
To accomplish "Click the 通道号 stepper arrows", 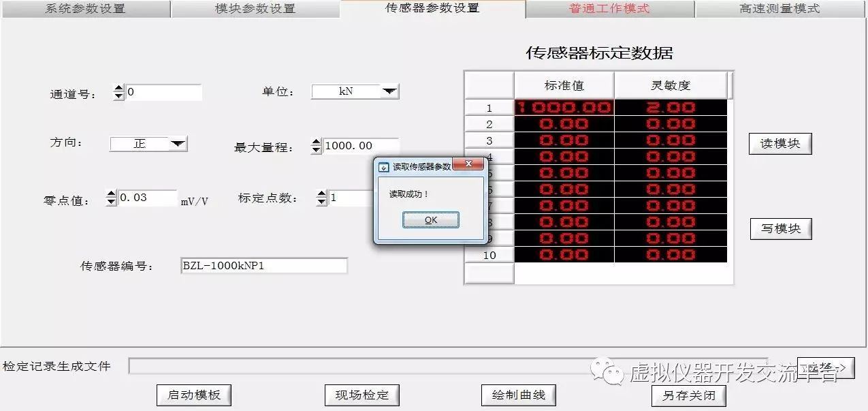I will click(118, 93).
